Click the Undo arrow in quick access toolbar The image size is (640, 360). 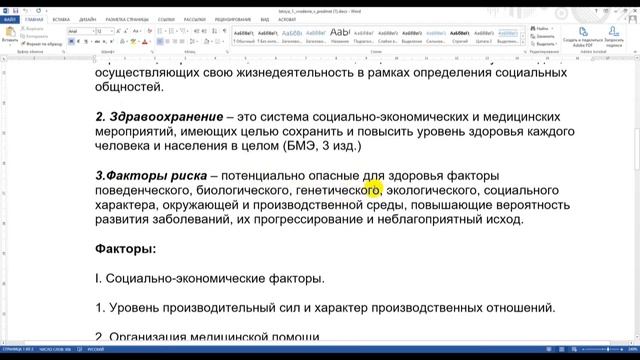(x=25, y=11)
